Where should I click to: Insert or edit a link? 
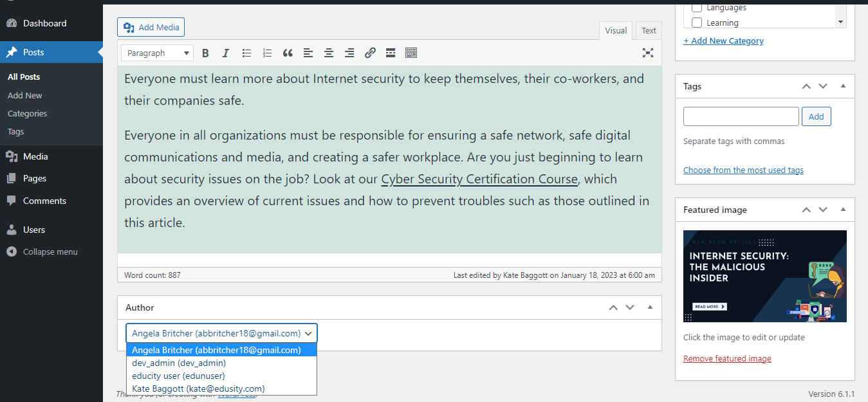point(370,53)
